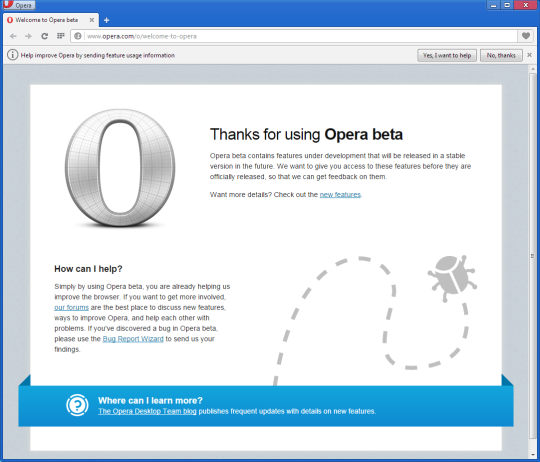Select the Welcome to Opera beta tab
The height and width of the screenshot is (462, 540).
pos(51,20)
